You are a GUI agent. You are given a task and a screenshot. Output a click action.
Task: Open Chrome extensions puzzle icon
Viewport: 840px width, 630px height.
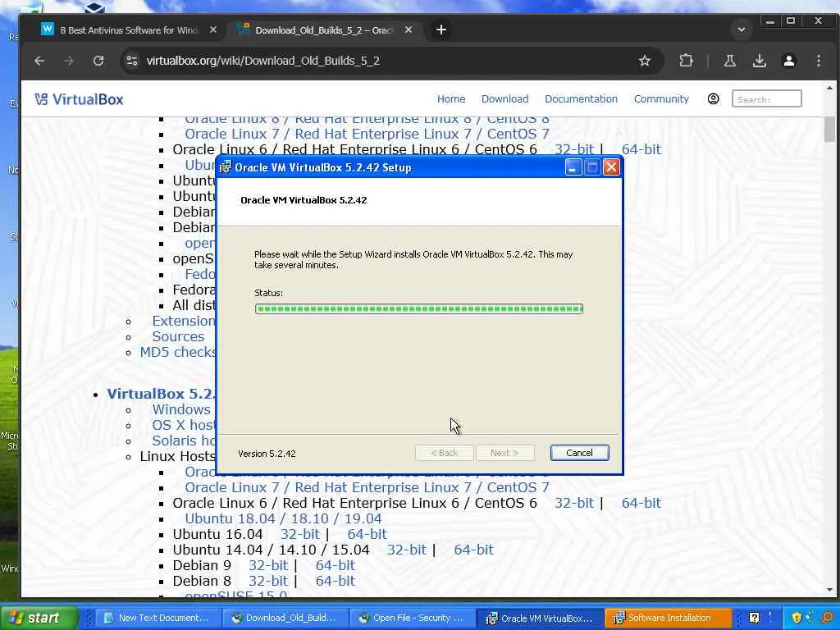[x=686, y=61]
